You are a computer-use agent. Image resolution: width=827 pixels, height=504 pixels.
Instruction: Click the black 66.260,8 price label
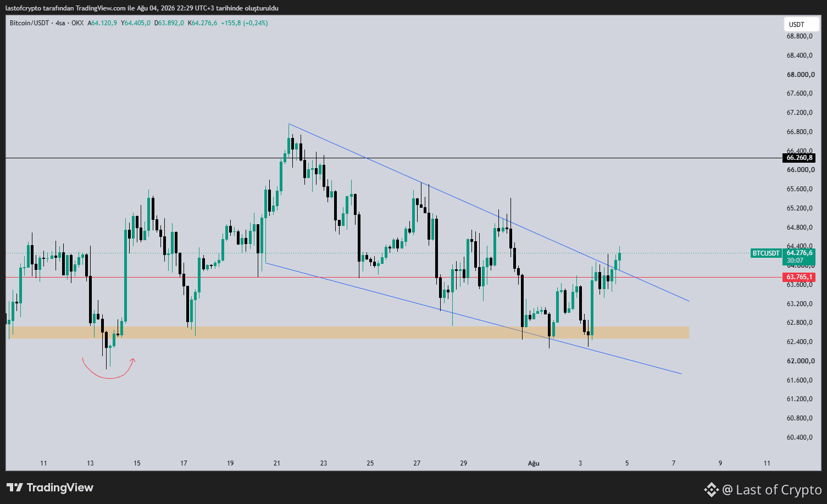tap(799, 158)
